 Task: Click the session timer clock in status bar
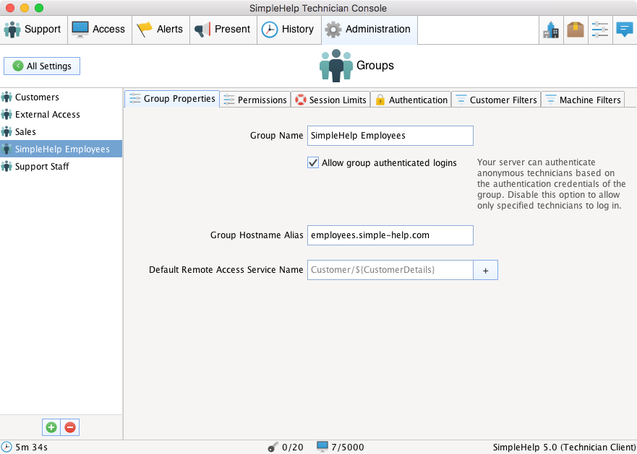point(6,447)
